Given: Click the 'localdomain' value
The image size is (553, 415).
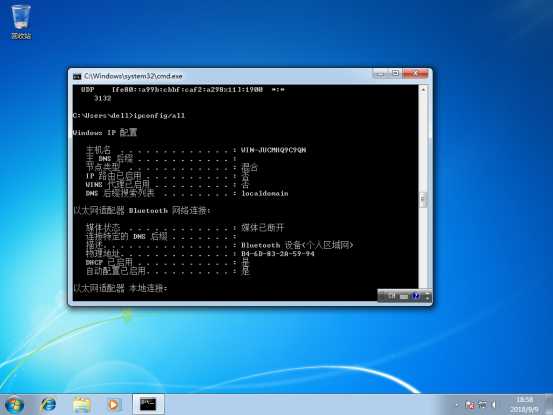Looking at the screenshot, I should pyautogui.click(x=265, y=194).
